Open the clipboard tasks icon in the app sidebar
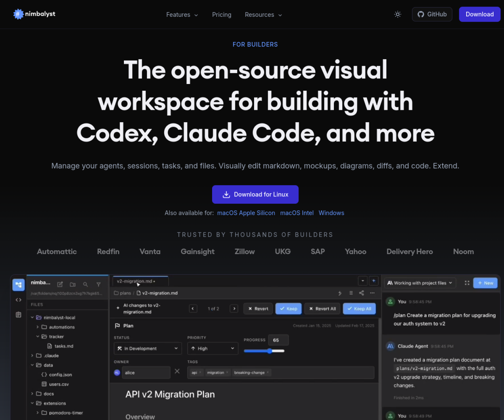The image size is (504, 420). [x=19, y=315]
